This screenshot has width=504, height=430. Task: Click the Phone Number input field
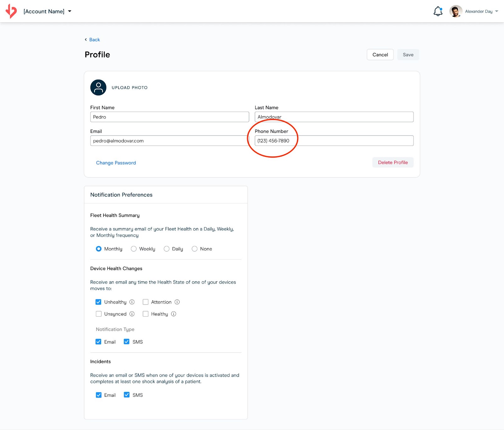click(x=334, y=141)
